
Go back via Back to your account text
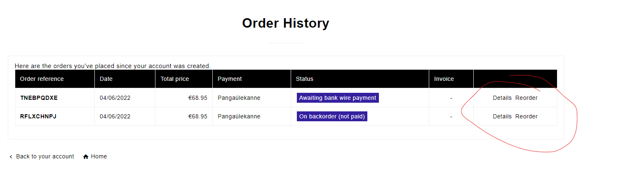45,157
